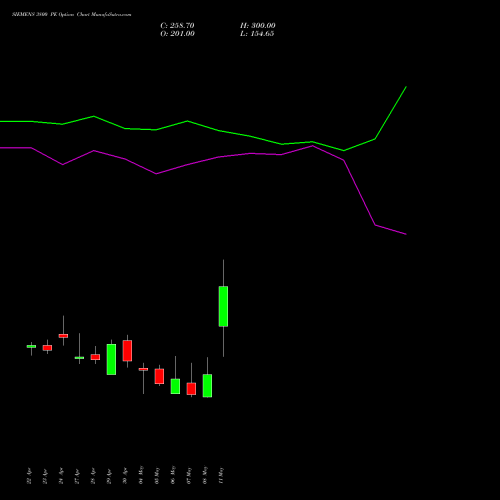Click the 11 May date axis label
500x500 pixels.
click(x=221, y=475)
